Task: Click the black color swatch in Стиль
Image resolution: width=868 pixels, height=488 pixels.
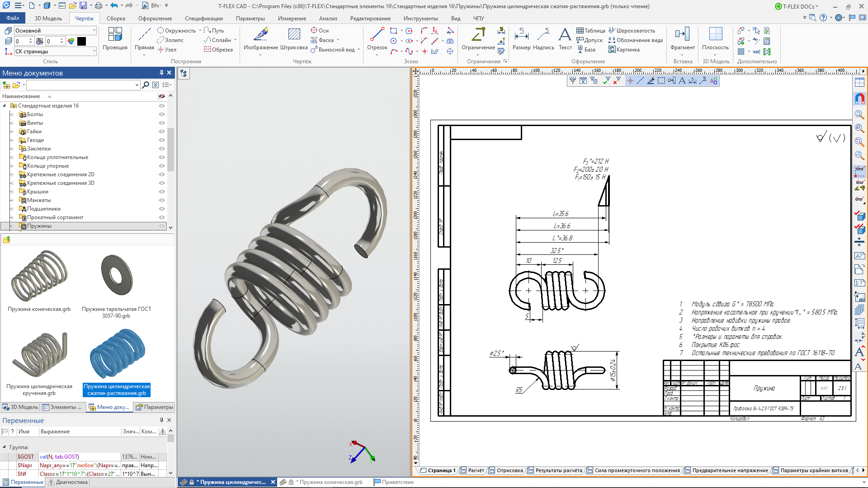Action: click(82, 41)
